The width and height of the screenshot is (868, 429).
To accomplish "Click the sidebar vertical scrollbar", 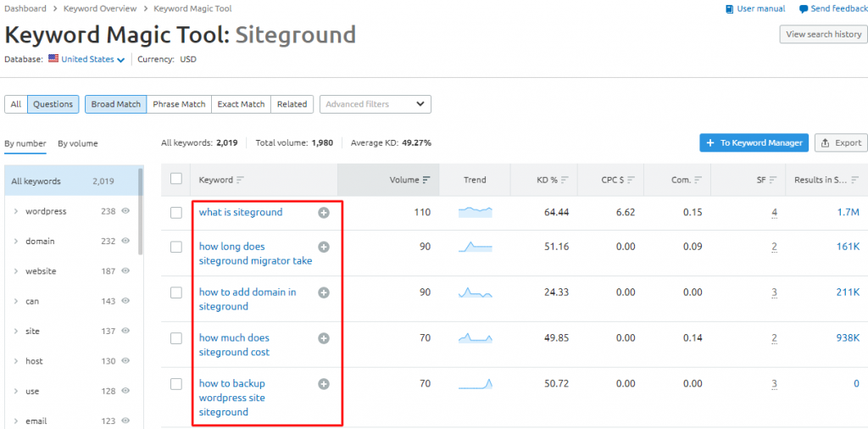I will 142,210.
